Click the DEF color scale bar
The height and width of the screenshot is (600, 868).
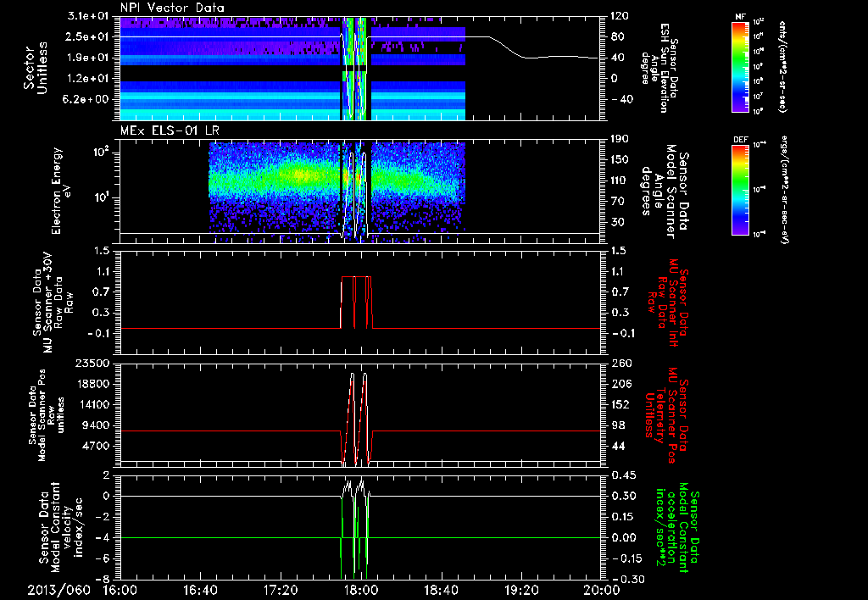coord(740,189)
